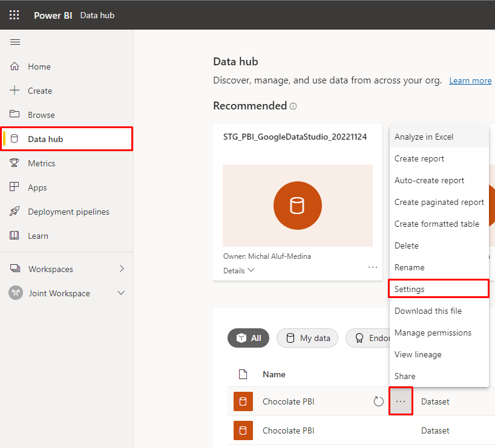Open Apps in the sidebar
The height and width of the screenshot is (448, 495).
[67, 187]
